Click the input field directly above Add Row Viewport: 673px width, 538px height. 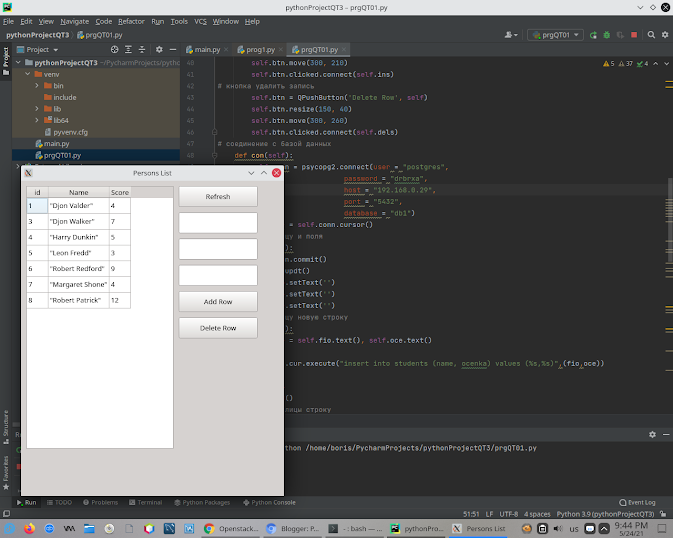(218, 275)
